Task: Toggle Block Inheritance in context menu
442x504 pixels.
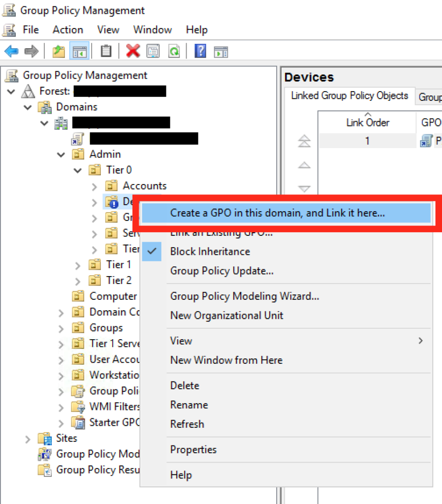Action: click(x=210, y=252)
